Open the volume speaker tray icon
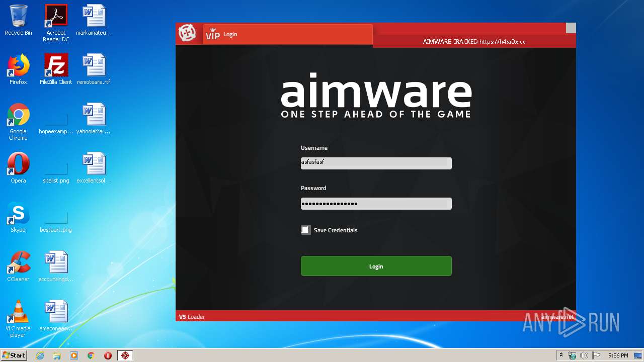 pyautogui.click(x=584, y=355)
